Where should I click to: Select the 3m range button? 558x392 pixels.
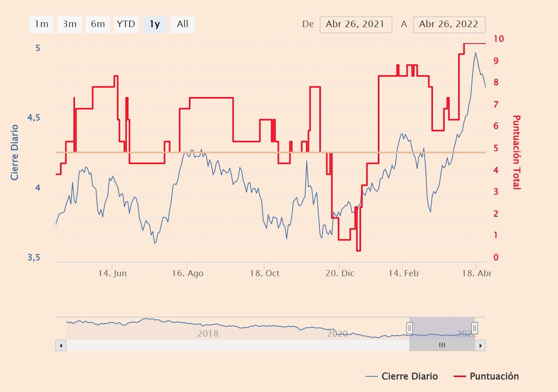point(69,24)
